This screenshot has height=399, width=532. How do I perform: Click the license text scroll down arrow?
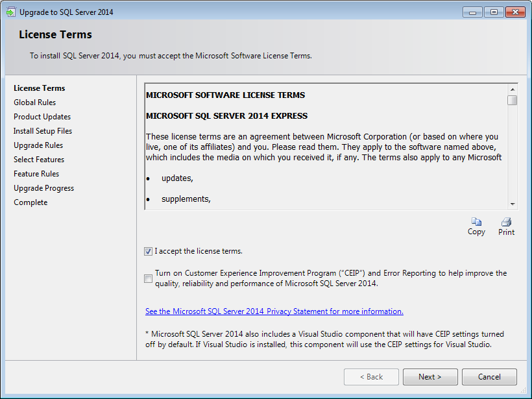[513, 204]
